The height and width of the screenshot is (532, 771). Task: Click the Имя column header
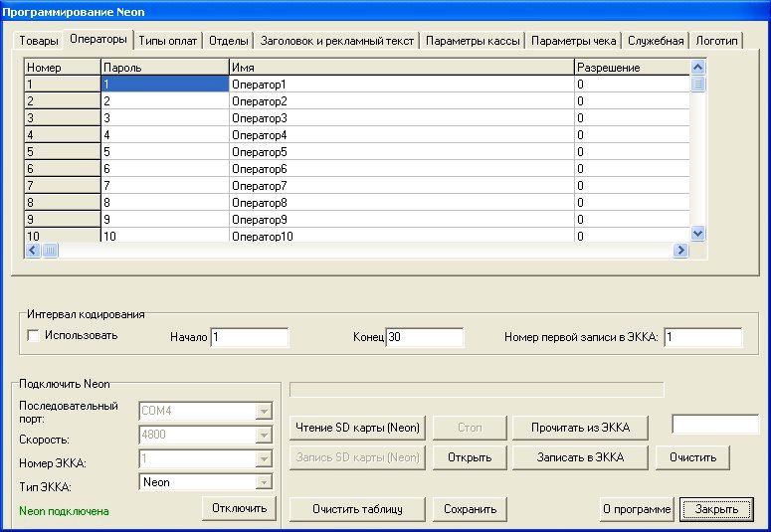pos(402,68)
